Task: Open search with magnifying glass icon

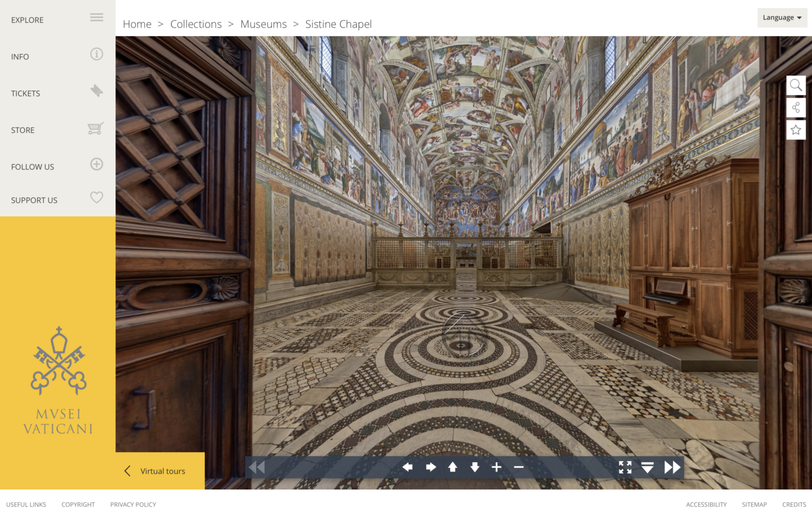Action: pyautogui.click(x=796, y=86)
